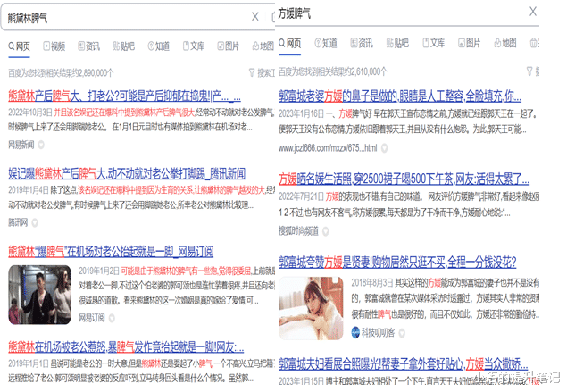Open the 视频 tab in left search
This screenshot has height=392, width=567.
[x=54, y=46]
